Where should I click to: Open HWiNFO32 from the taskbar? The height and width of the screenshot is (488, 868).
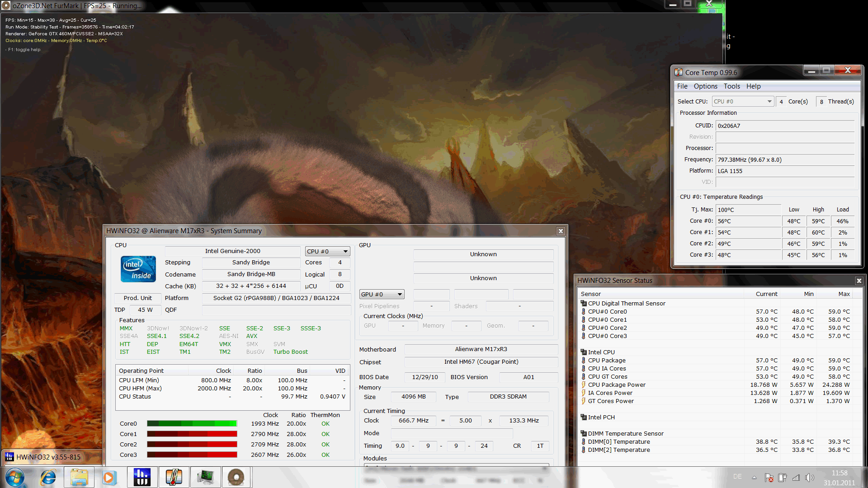142,477
